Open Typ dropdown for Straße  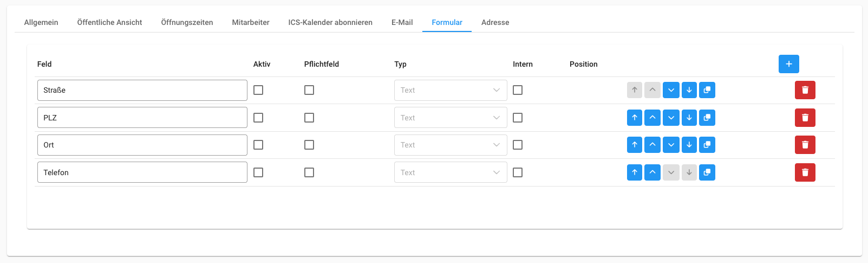[450, 90]
